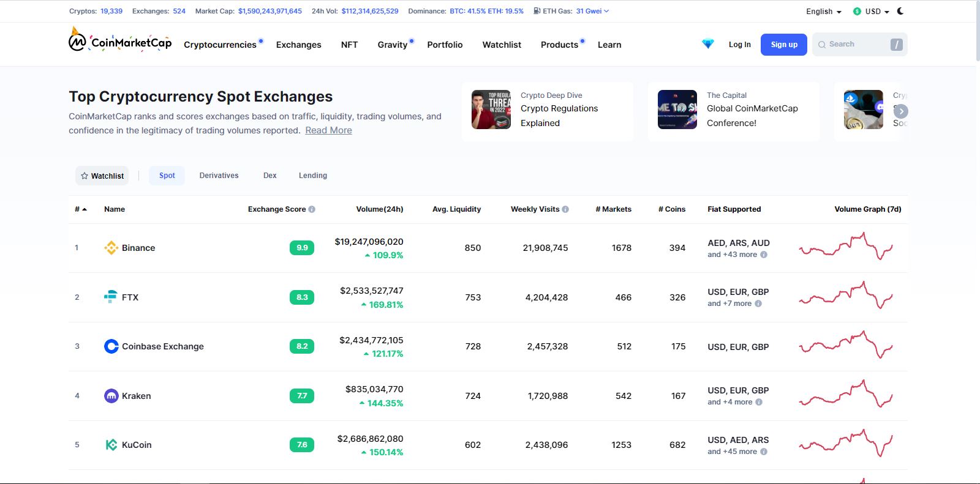980x484 pixels.
Task: Open 24h Vol value link
Action: tap(370, 11)
